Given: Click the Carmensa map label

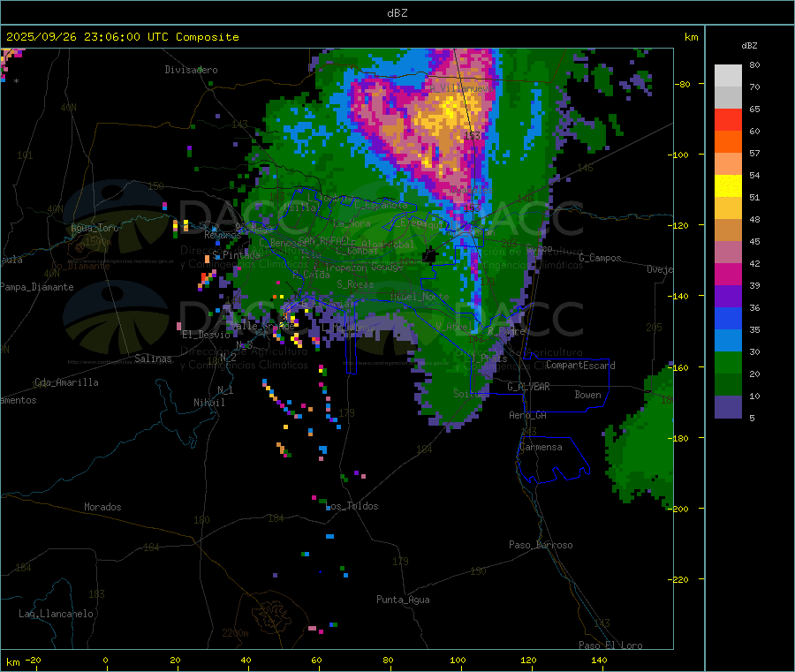Looking at the screenshot, I should (x=541, y=447).
